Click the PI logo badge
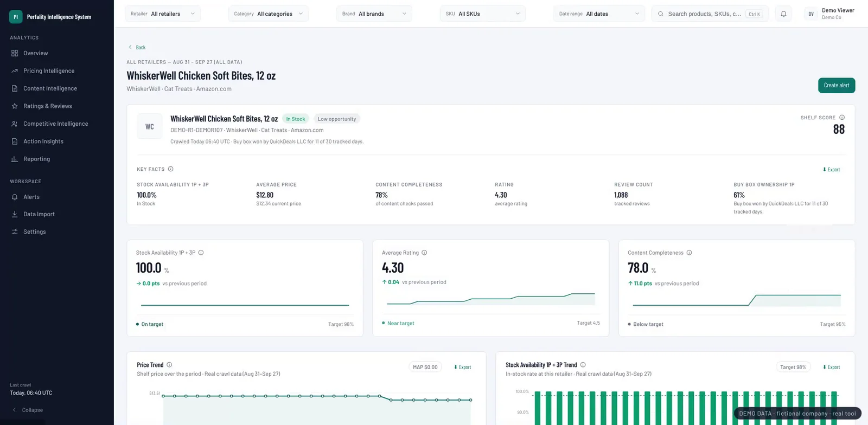The height and width of the screenshot is (425, 868). [x=16, y=17]
